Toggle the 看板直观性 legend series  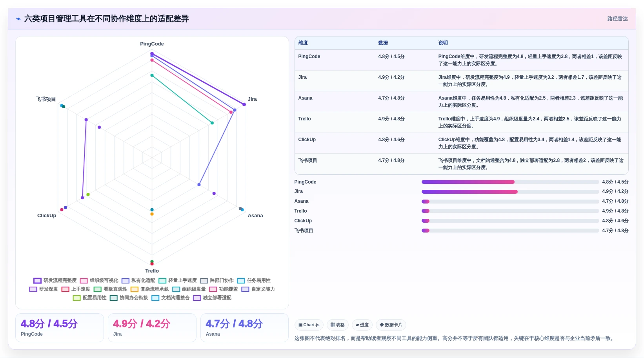click(x=110, y=289)
